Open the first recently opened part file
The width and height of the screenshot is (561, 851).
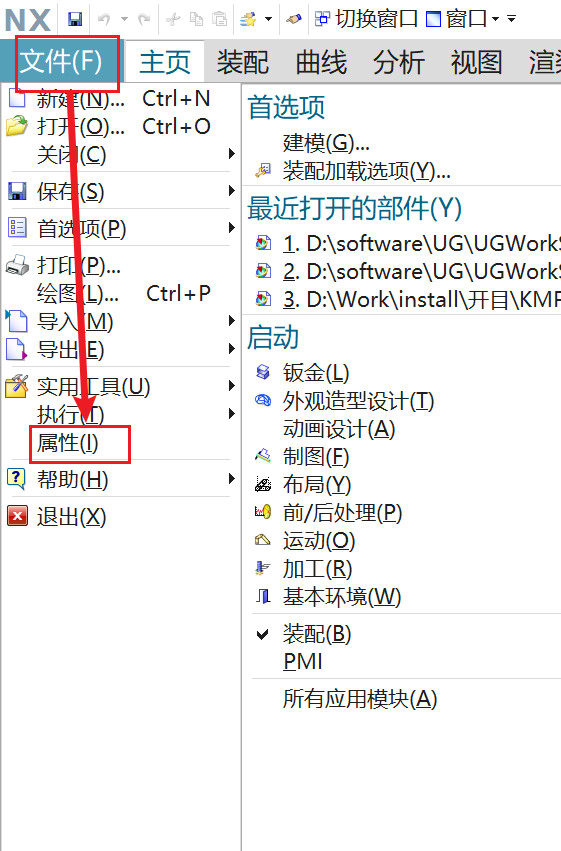[407, 244]
